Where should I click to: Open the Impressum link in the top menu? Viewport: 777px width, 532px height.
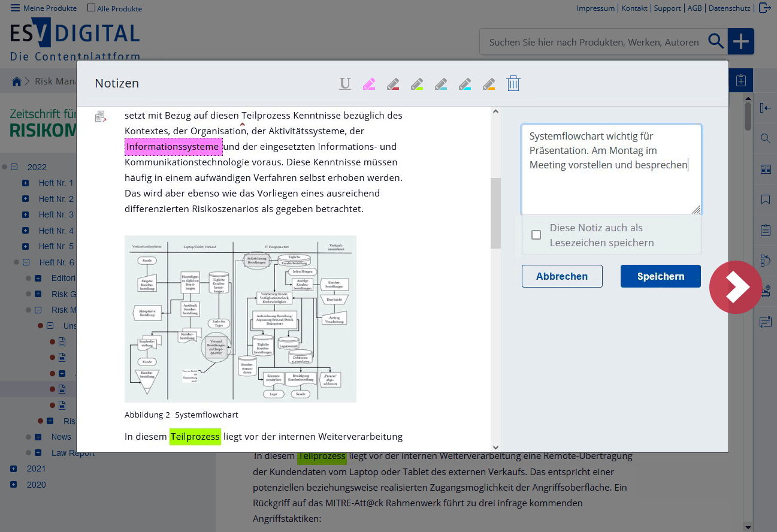[x=595, y=8]
